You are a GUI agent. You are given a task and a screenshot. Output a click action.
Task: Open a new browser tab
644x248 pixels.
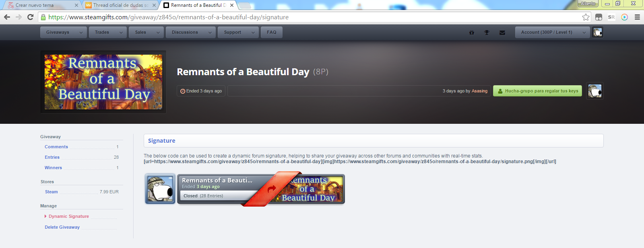click(x=244, y=5)
